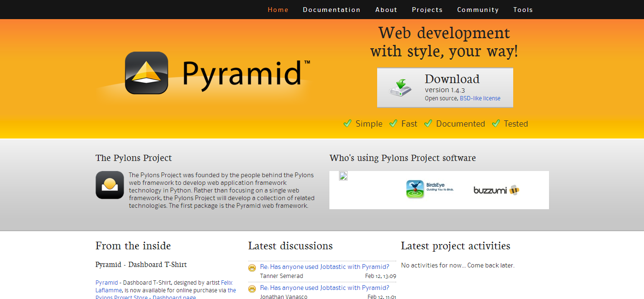Click smiley icon beside Tanner Semerad post

pyautogui.click(x=252, y=268)
